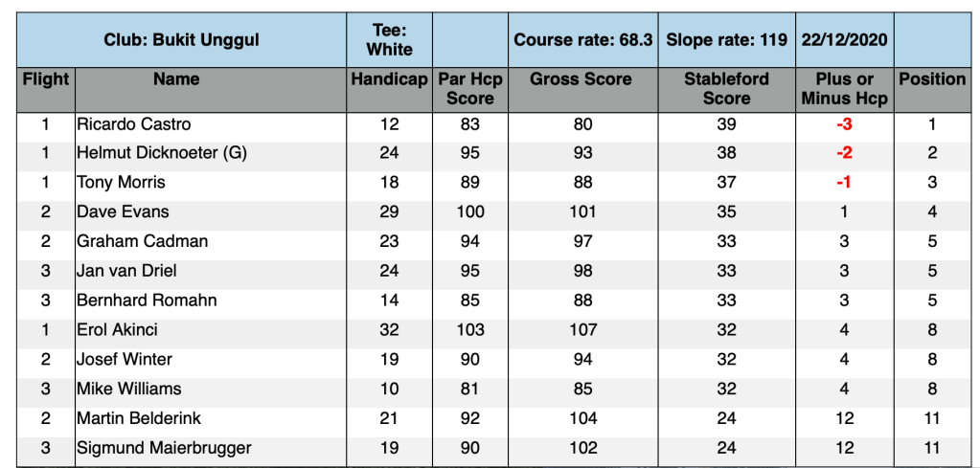The height and width of the screenshot is (468, 980).
Task: Click the Helmut Dicknoeter (G) cell
Action: (162, 153)
